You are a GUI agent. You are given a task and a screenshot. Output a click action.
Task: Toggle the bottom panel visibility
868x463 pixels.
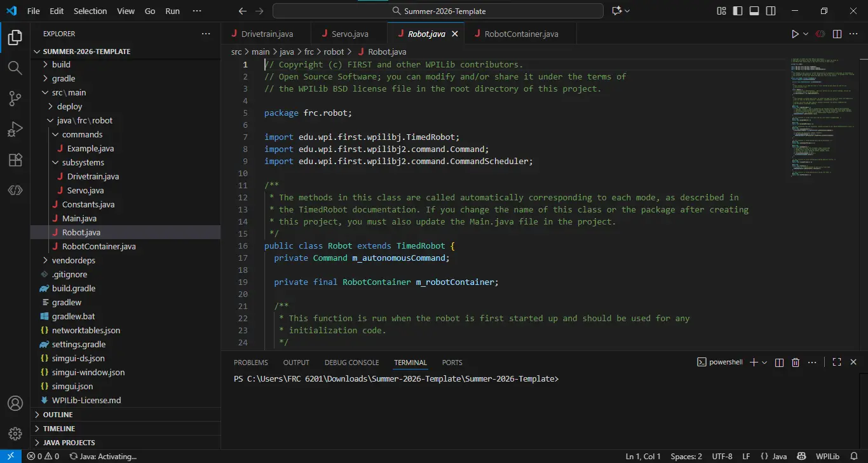pyautogui.click(x=754, y=11)
